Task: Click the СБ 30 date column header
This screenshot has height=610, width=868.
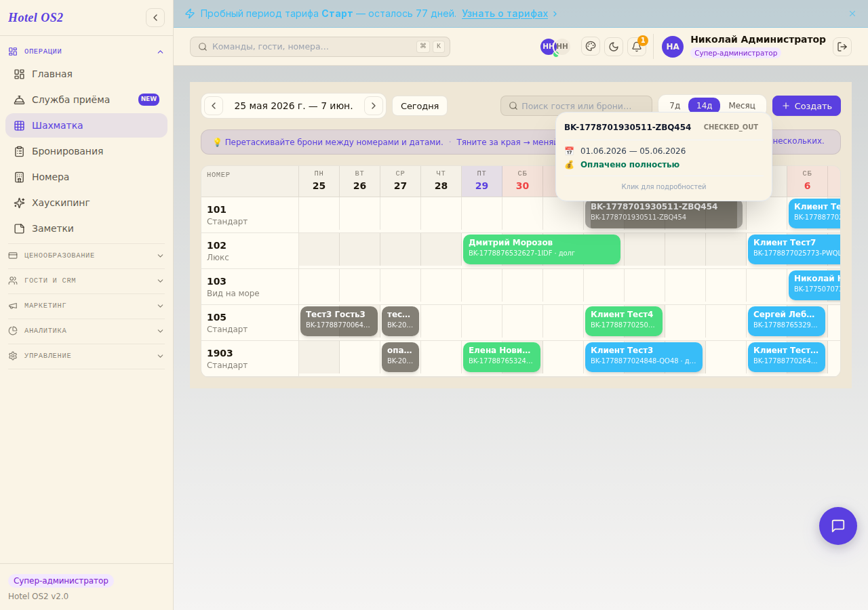Action: coord(522,181)
